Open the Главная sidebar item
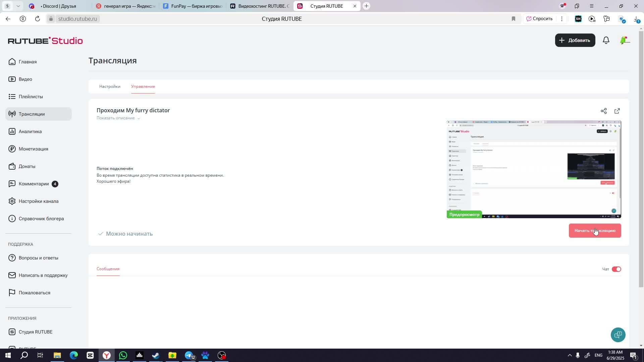Screen dimensions: 644x362 pos(23,62)
